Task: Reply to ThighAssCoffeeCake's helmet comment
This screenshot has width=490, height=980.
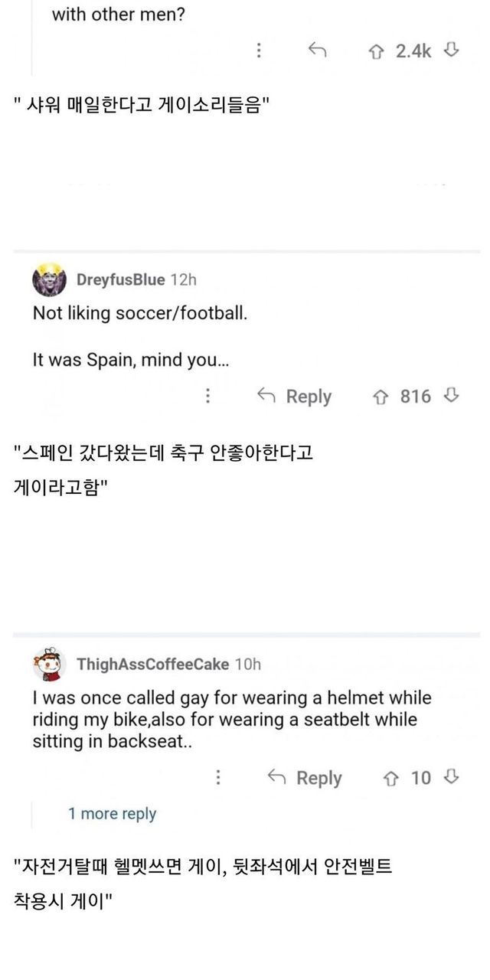Action: coord(305,778)
